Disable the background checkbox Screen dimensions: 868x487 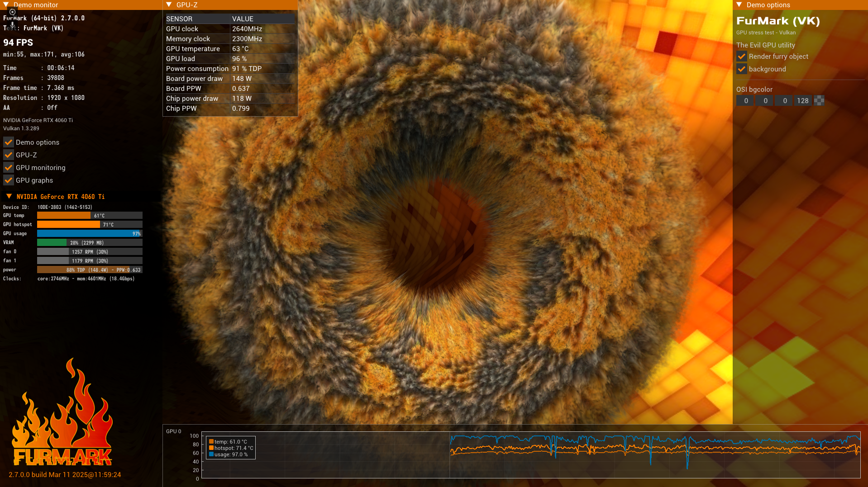click(x=741, y=69)
